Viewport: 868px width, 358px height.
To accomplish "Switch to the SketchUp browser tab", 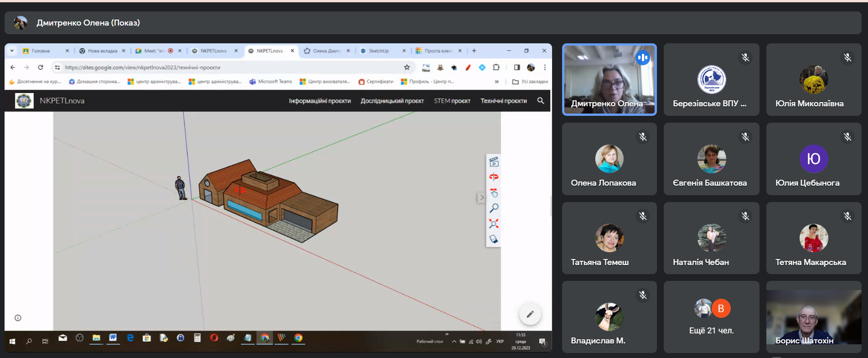I will 379,51.
